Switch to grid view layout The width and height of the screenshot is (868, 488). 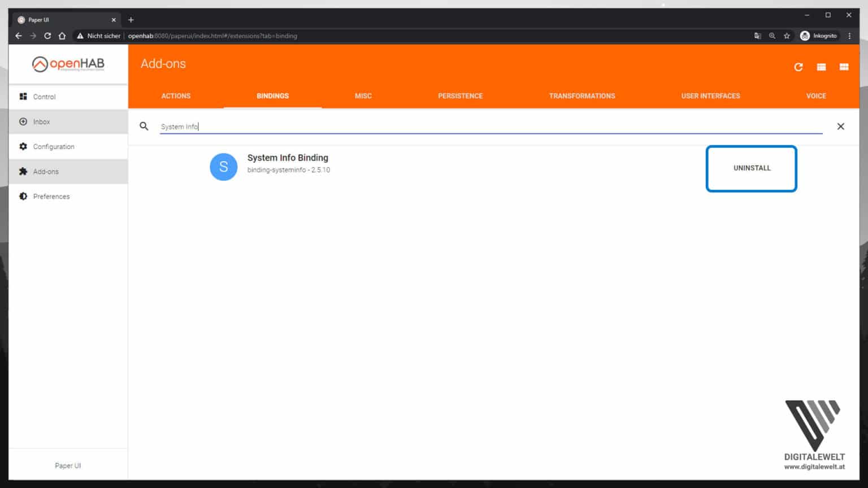pos(844,67)
